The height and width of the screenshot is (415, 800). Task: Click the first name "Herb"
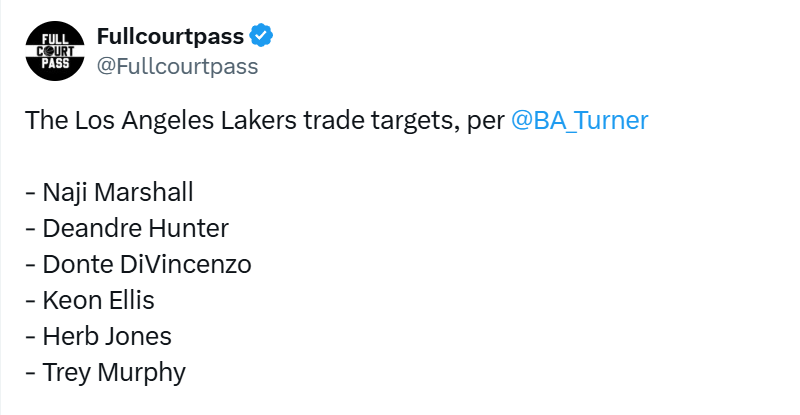(66, 336)
